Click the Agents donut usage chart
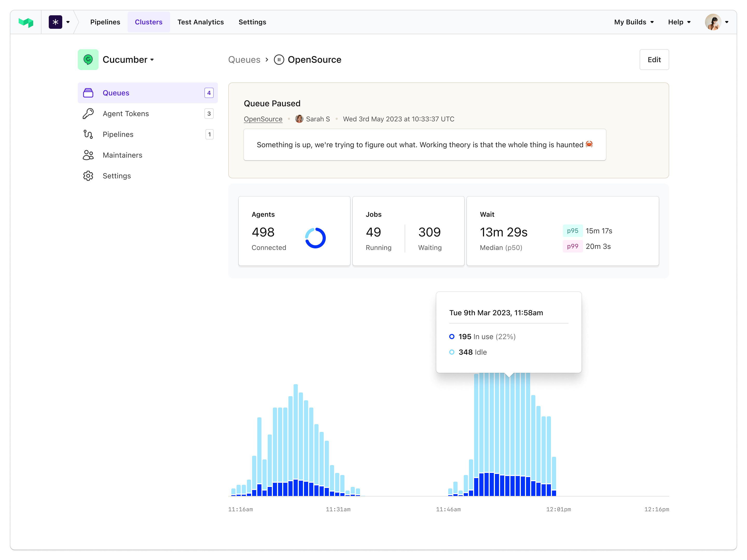Screen dimensions: 747x560 315,238
